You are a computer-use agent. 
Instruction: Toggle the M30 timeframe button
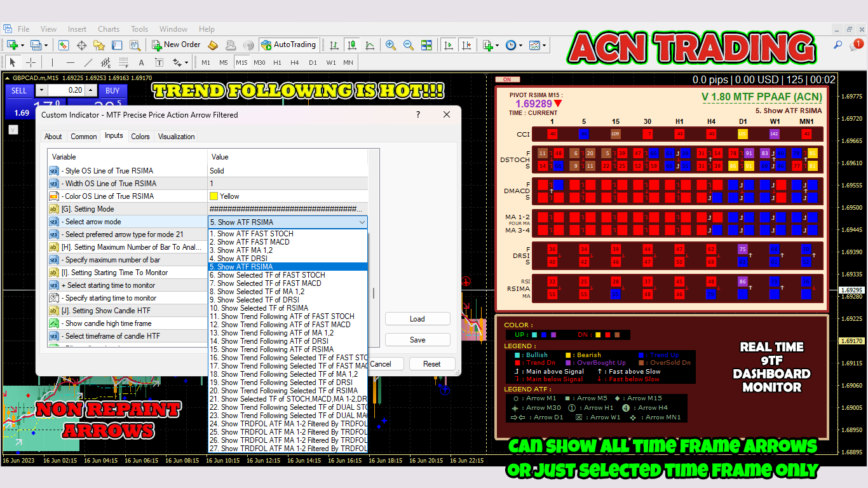coord(259,62)
